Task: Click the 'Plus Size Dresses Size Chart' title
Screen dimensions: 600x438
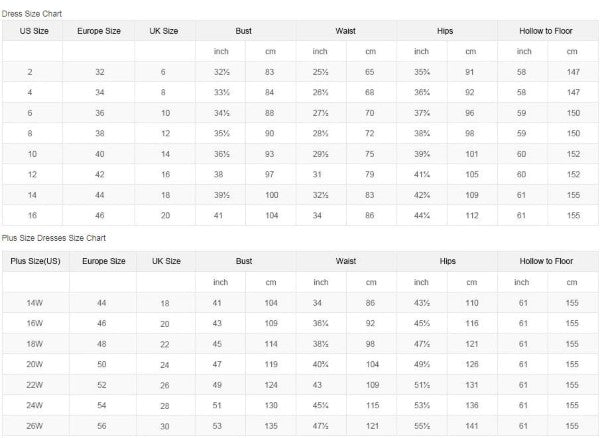Action: (x=53, y=239)
